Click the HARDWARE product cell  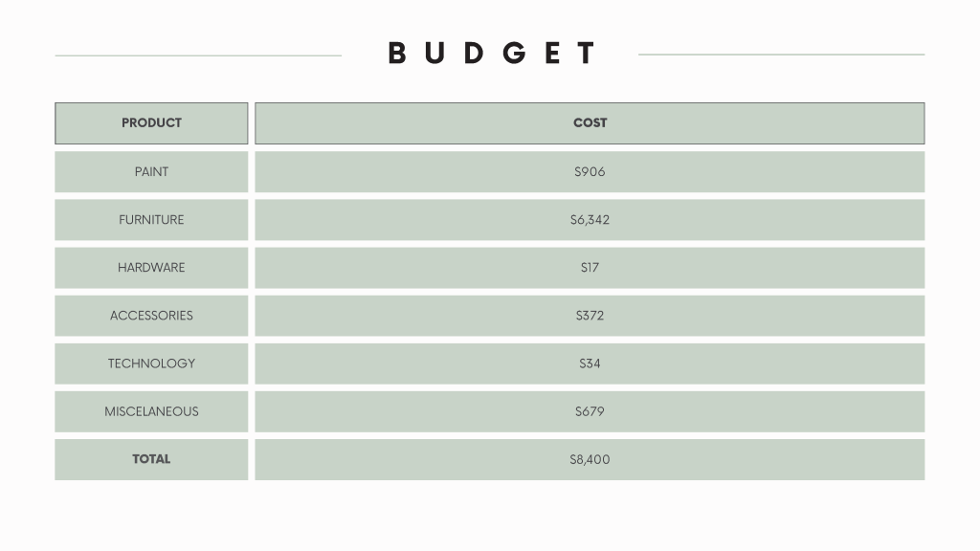[x=151, y=268]
